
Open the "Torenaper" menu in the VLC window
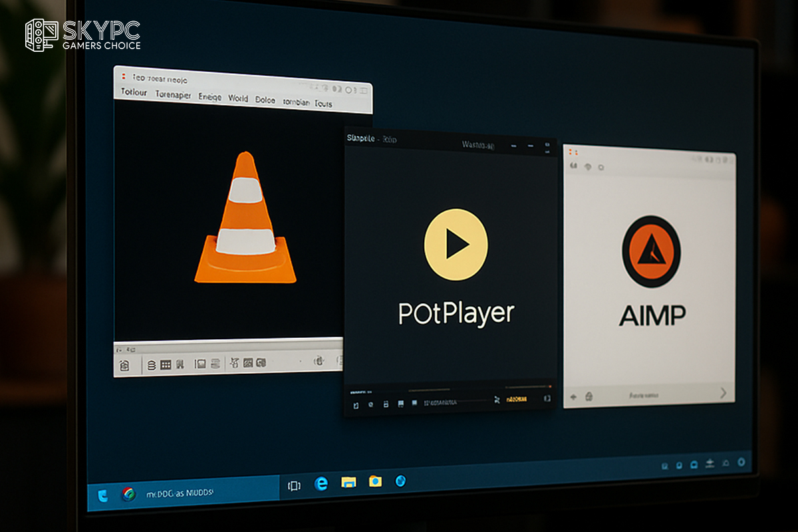pos(173,96)
